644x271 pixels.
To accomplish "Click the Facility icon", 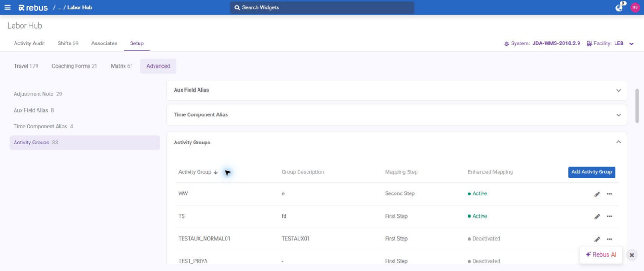I will pos(589,43).
